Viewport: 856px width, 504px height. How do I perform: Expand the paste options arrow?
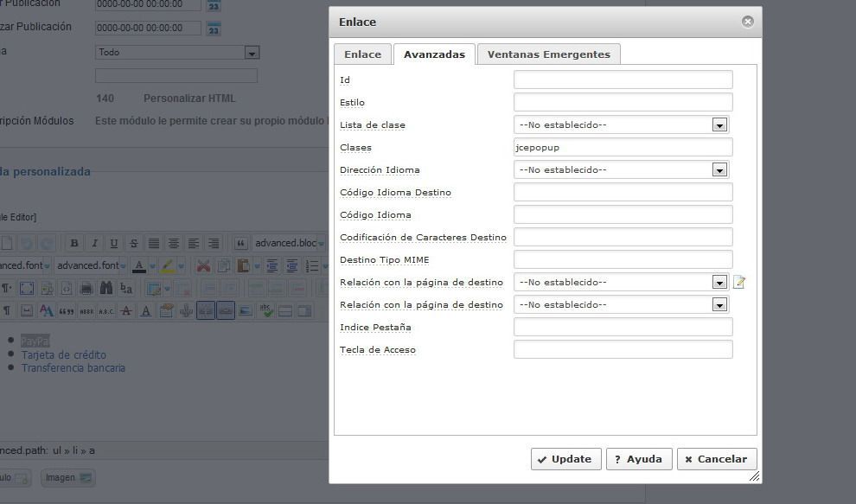(x=257, y=266)
